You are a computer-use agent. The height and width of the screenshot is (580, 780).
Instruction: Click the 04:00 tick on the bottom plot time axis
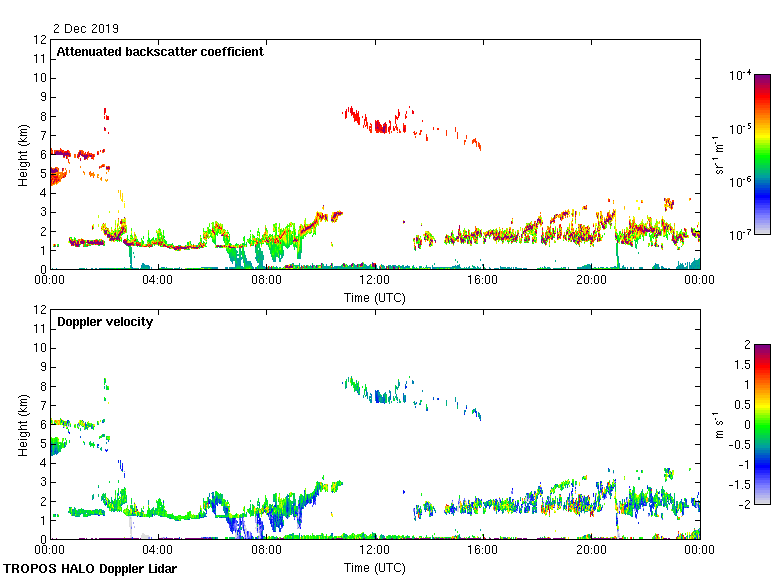point(158,551)
